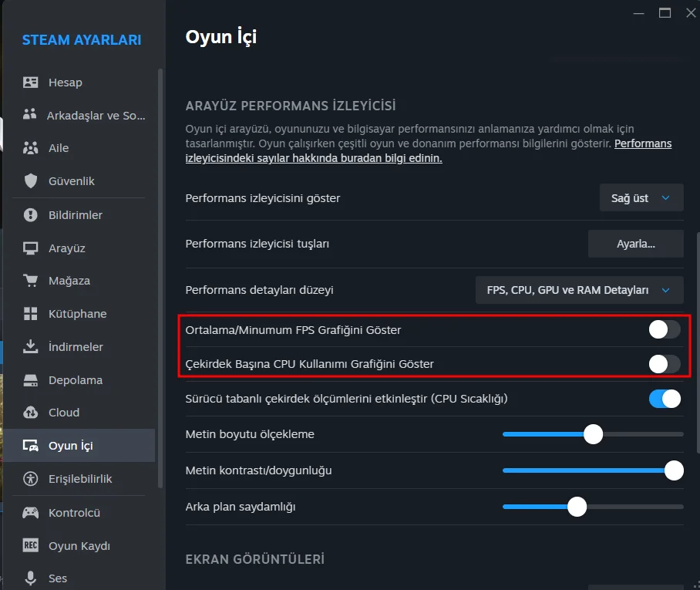Enable Çekirdek Başına CPU Kullanımı Grafiğini Göster
Viewport: 700px width, 590px height.
pos(665,363)
